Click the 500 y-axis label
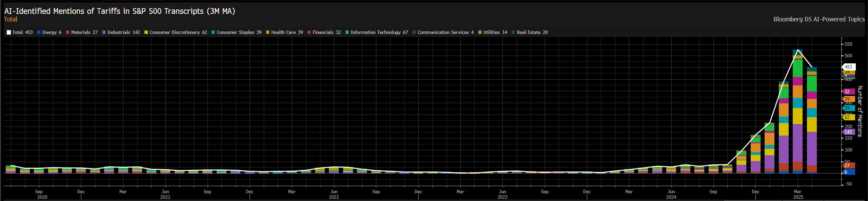This screenshot has width=868, height=201. 848,56
